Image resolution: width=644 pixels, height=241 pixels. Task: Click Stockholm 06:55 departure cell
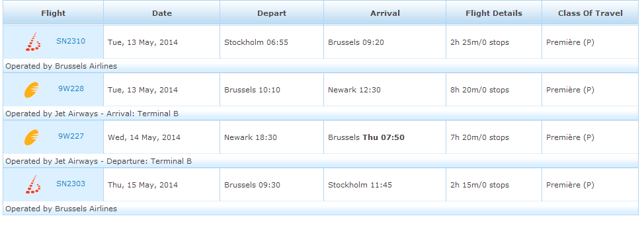click(272, 42)
